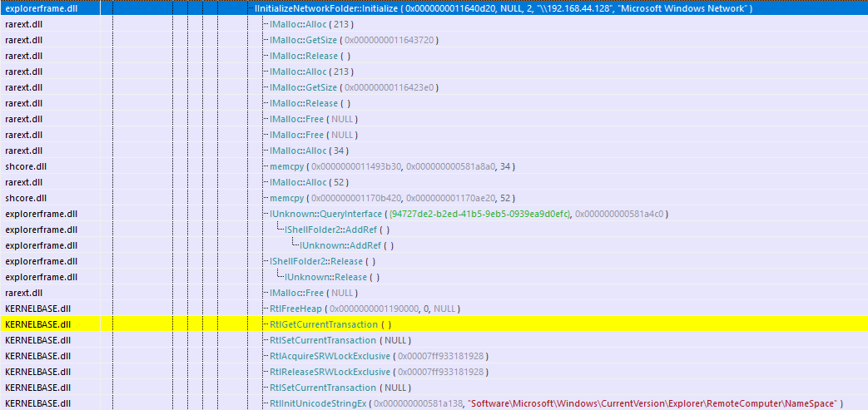
Task: Select the IMalloc::Alloc ( 52 ) call
Action: point(309,182)
